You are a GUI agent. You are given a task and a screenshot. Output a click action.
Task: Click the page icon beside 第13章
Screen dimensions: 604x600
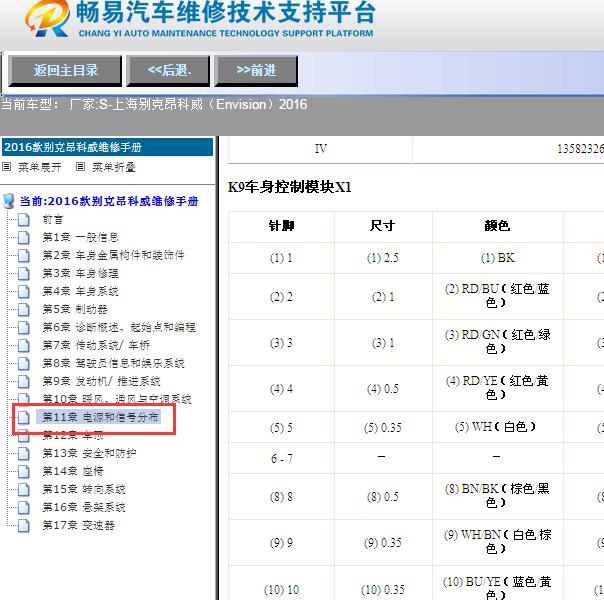(23, 453)
